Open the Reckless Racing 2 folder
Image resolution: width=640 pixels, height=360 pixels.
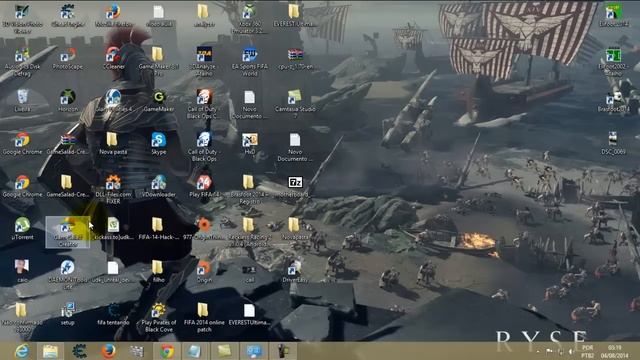(249, 232)
